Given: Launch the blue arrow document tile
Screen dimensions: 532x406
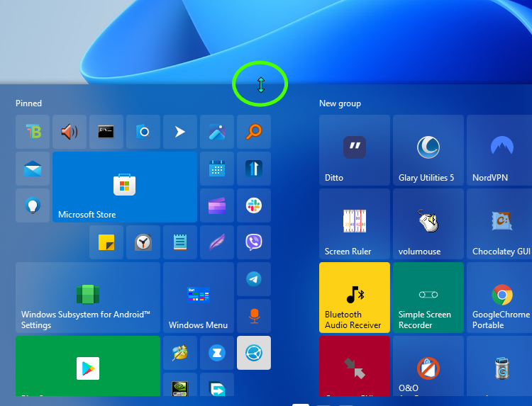Looking at the screenshot, I should tap(217, 384).
